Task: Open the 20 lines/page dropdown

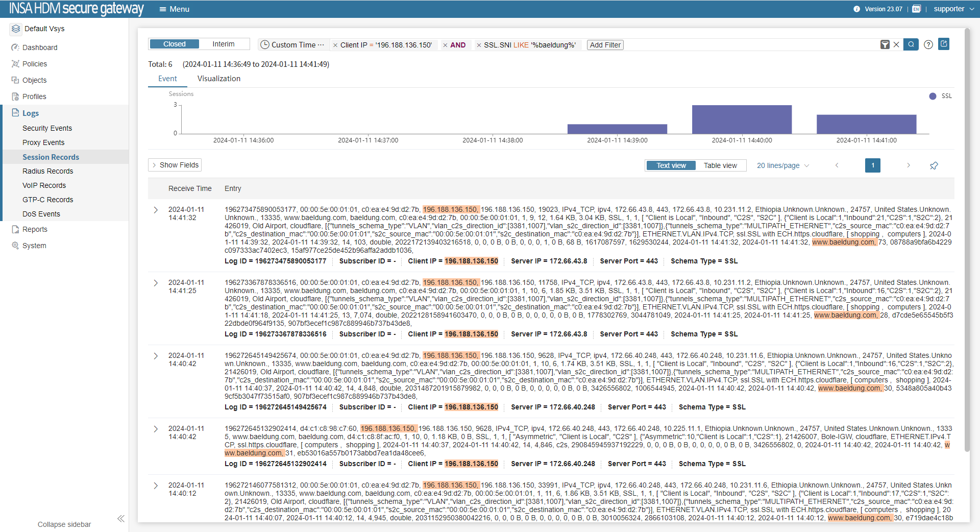Action: [782, 165]
